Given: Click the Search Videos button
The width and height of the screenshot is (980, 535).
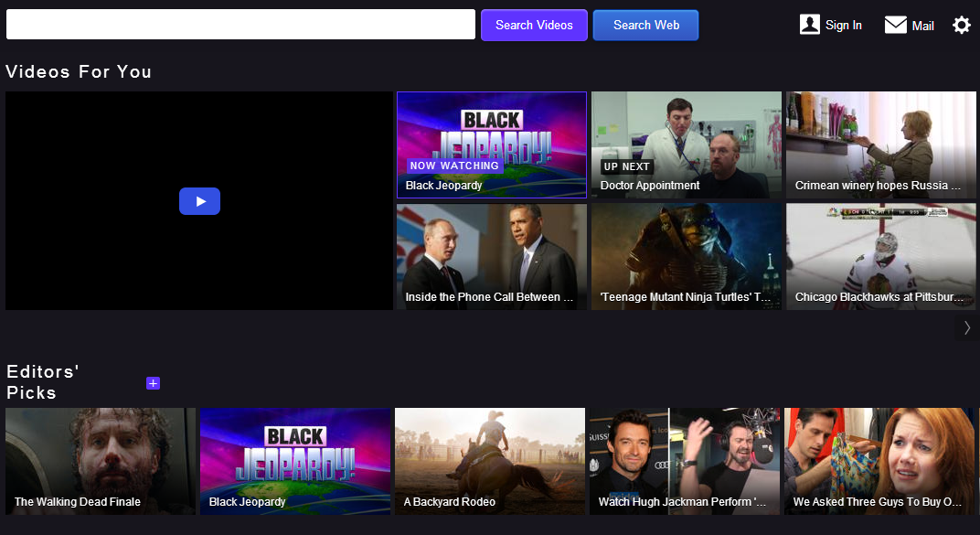Looking at the screenshot, I should [534, 25].
